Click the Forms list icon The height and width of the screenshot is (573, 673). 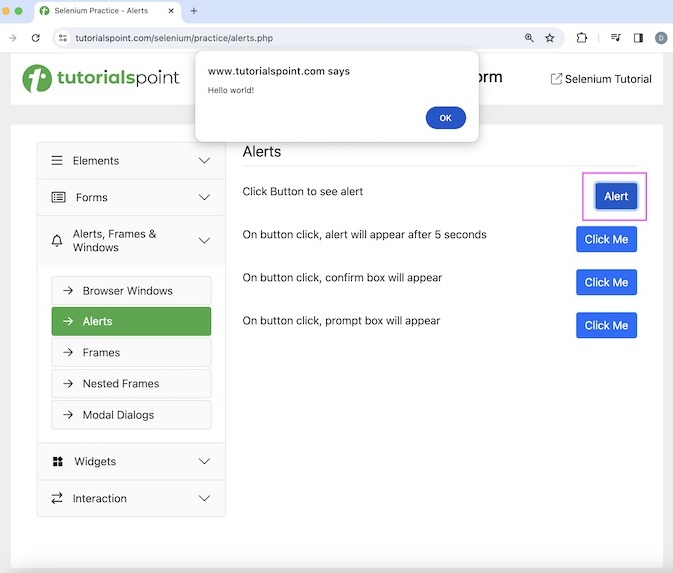tap(58, 197)
